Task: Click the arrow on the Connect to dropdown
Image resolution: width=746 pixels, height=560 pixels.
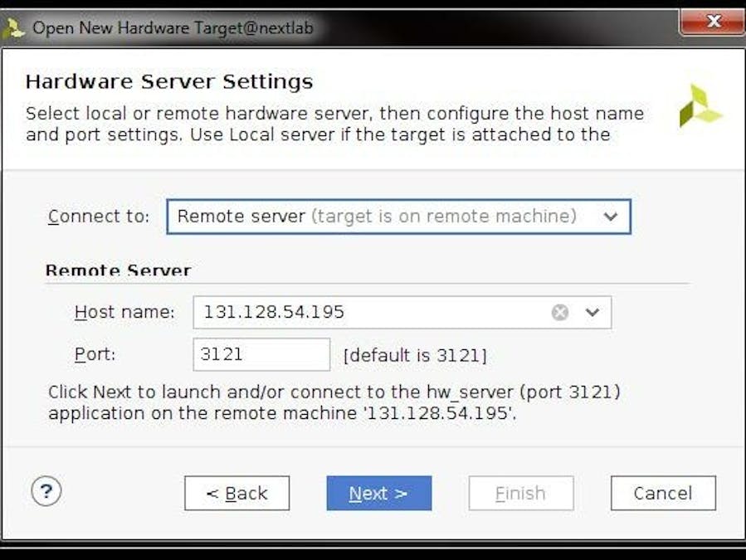Action: [611, 217]
